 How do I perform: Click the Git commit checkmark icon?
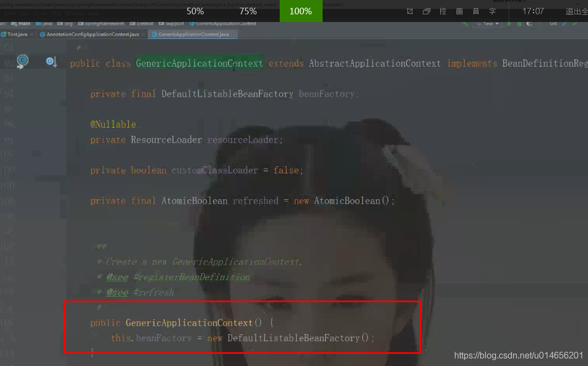574,24
